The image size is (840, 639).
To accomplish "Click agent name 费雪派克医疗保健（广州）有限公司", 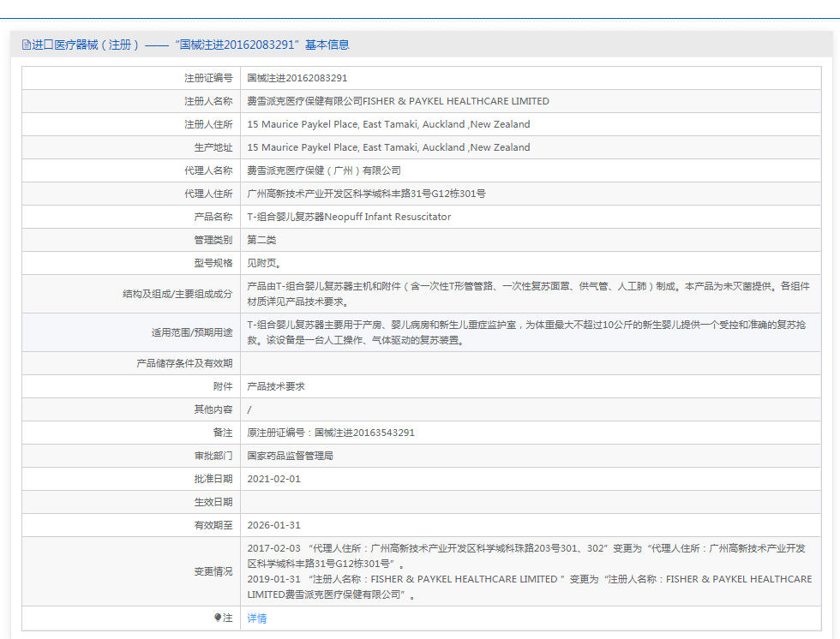I will 324,170.
